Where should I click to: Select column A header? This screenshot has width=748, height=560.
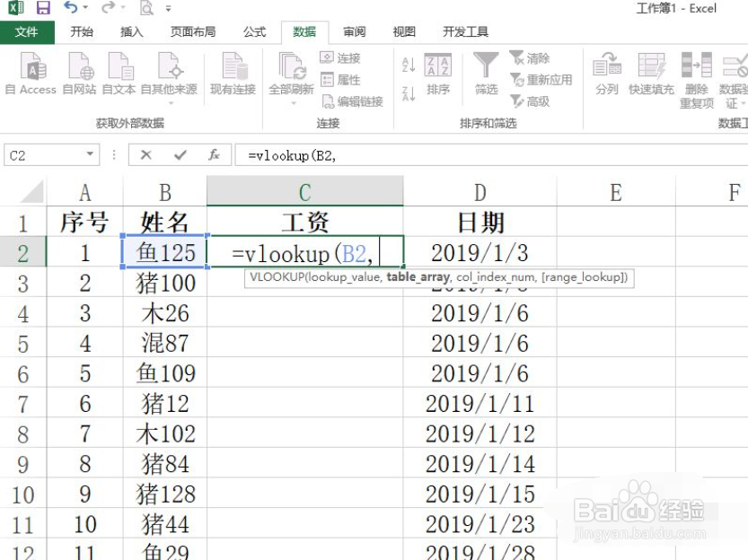[x=85, y=193]
